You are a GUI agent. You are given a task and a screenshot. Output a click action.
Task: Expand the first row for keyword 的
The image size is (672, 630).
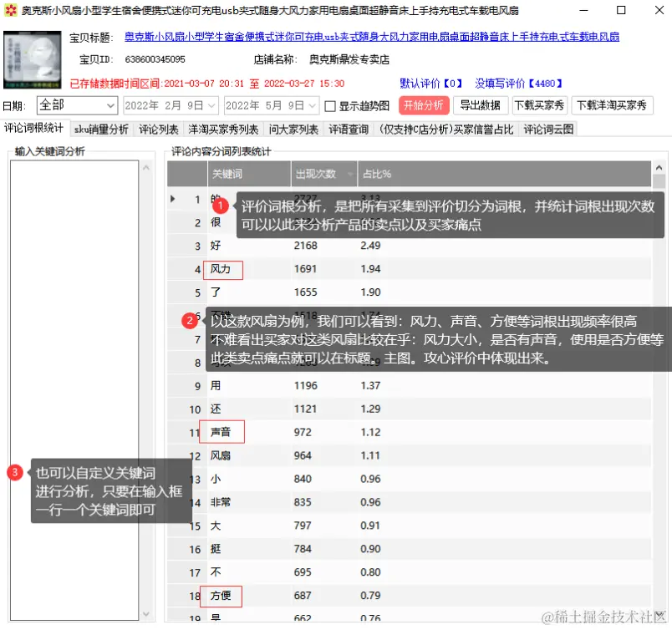172,200
